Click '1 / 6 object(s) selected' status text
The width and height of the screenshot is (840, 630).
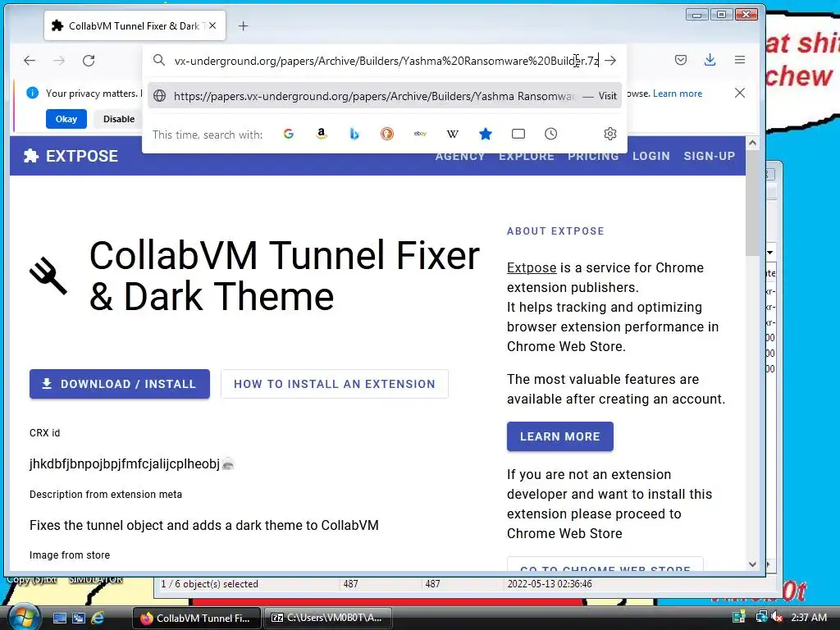pyautogui.click(x=209, y=584)
